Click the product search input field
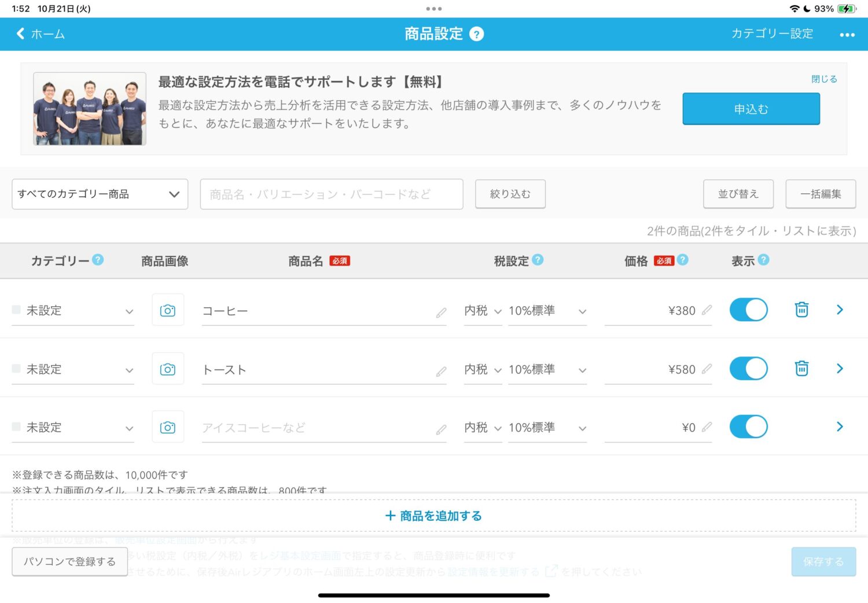The width and height of the screenshot is (868, 603). (x=331, y=194)
